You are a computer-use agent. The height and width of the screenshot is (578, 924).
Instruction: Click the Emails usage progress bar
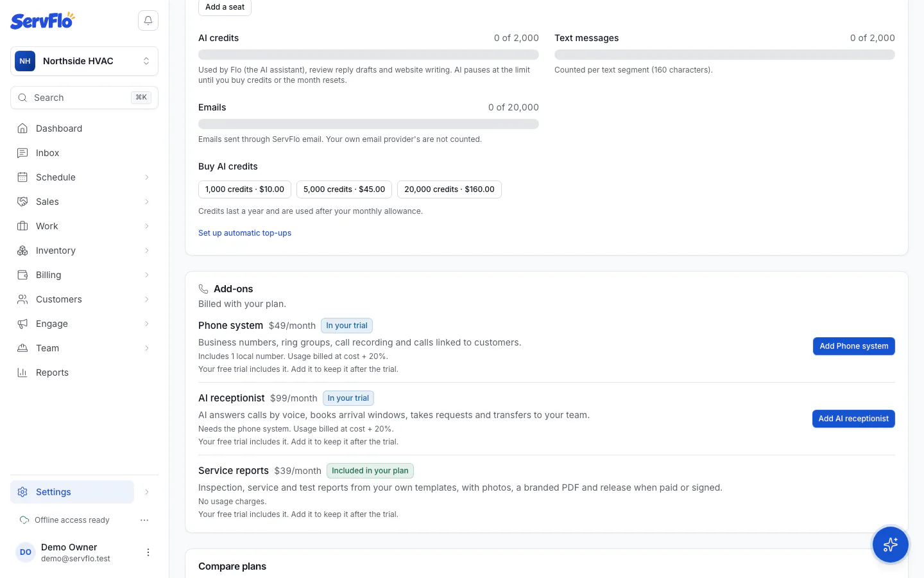tap(368, 124)
